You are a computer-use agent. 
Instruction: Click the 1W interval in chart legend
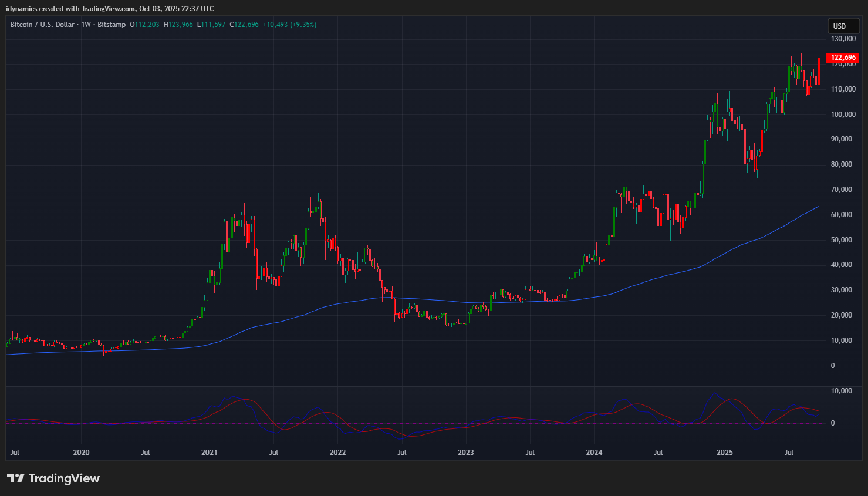tap(86, 25)
